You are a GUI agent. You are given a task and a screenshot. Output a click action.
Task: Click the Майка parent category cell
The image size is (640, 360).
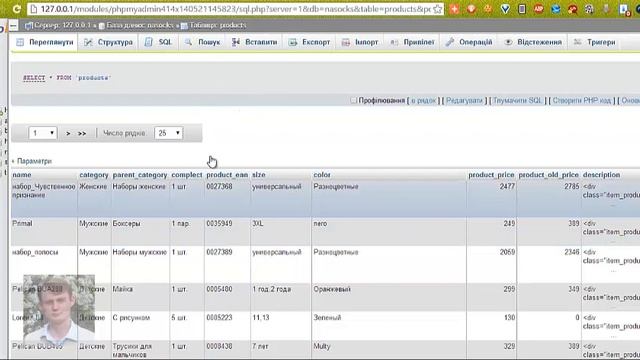[x=123, y=289]
